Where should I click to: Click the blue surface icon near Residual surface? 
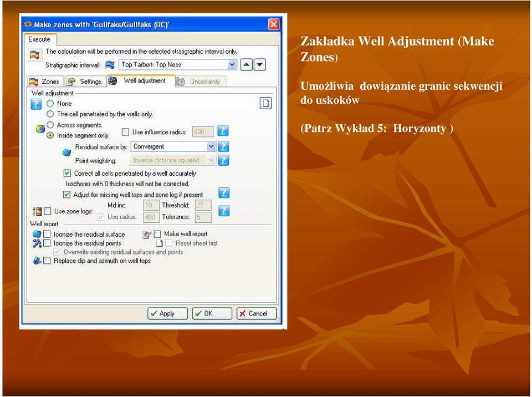coord(67,153)
